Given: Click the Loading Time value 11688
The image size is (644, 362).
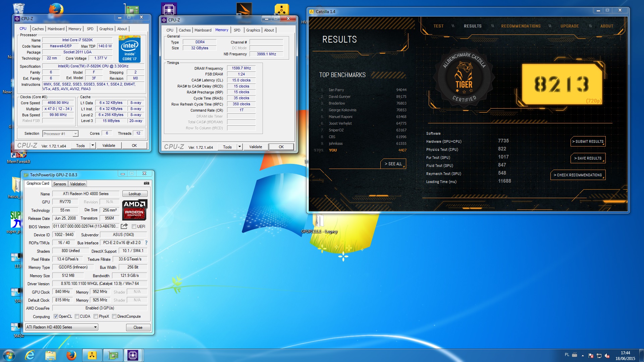Looking at the screenshot, I should point(504,181).
